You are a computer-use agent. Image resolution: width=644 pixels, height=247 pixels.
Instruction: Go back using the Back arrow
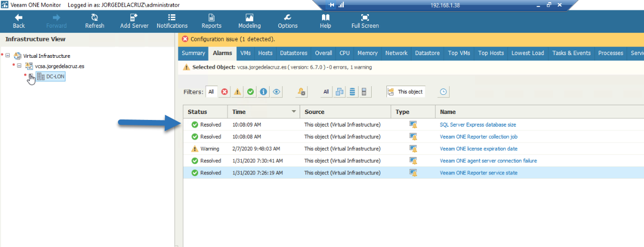click(x=19, y=21)
